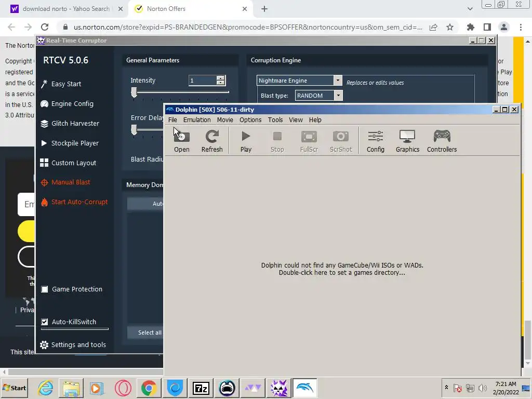Bookmark this page with the star icon
This screenshot has height=399, width=532.
tap(450, 27)
